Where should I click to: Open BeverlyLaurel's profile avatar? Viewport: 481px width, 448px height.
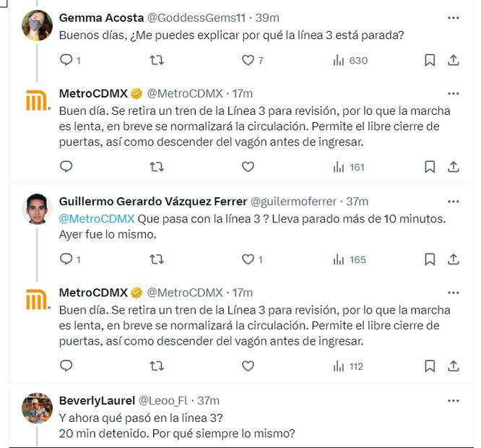pos(38,409)
